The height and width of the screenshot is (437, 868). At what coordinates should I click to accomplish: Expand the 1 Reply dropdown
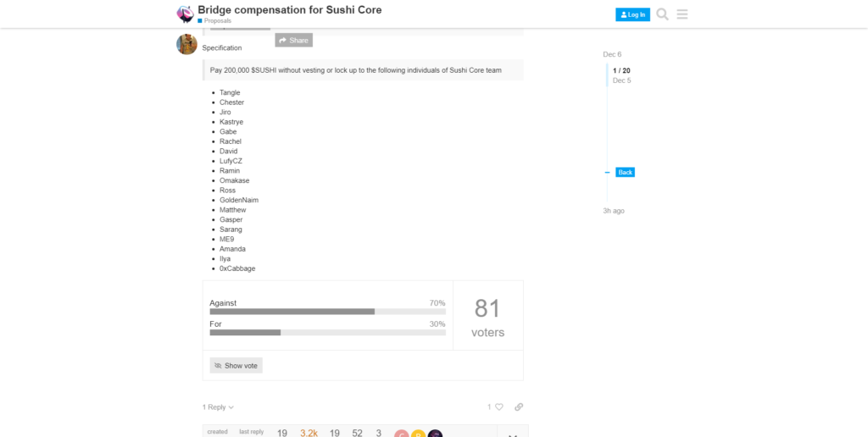[x=218, y=407]
